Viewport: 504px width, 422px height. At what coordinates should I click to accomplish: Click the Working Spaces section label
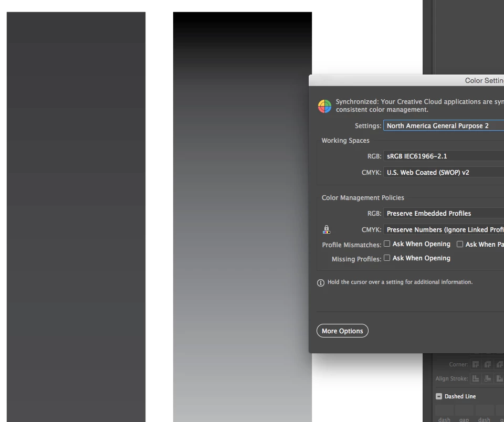345,141
